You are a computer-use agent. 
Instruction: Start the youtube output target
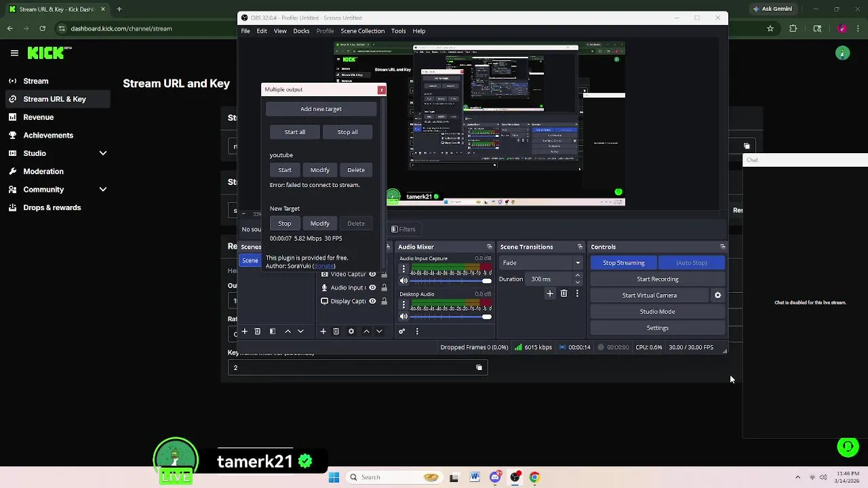pyautogui.click(x=285, y=170)
